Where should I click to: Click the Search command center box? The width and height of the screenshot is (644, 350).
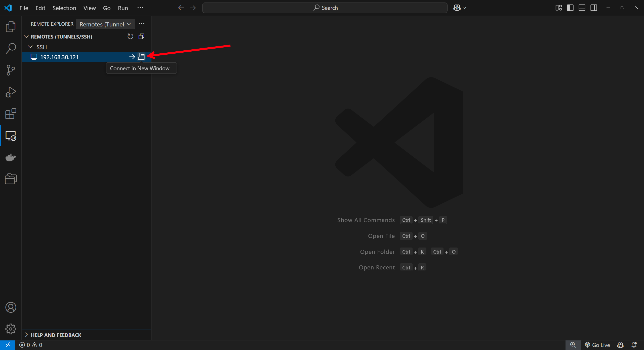pos(325,8)
